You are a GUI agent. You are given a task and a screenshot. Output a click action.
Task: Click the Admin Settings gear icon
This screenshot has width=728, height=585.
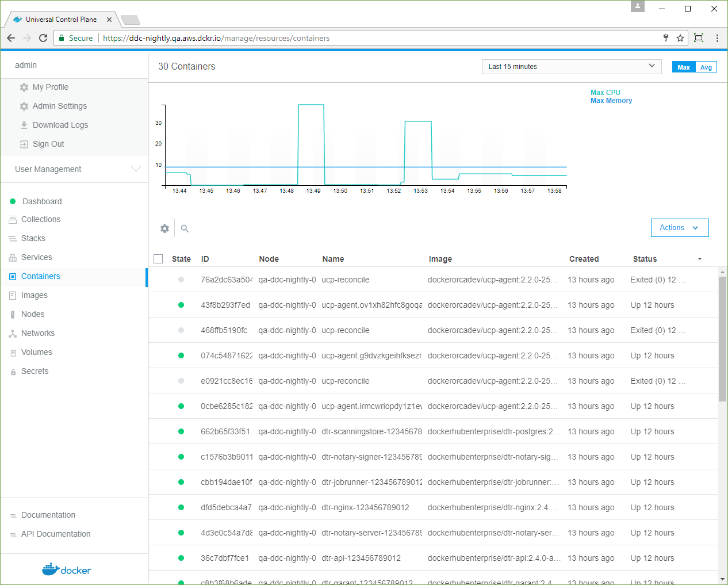tap(24, 106)
